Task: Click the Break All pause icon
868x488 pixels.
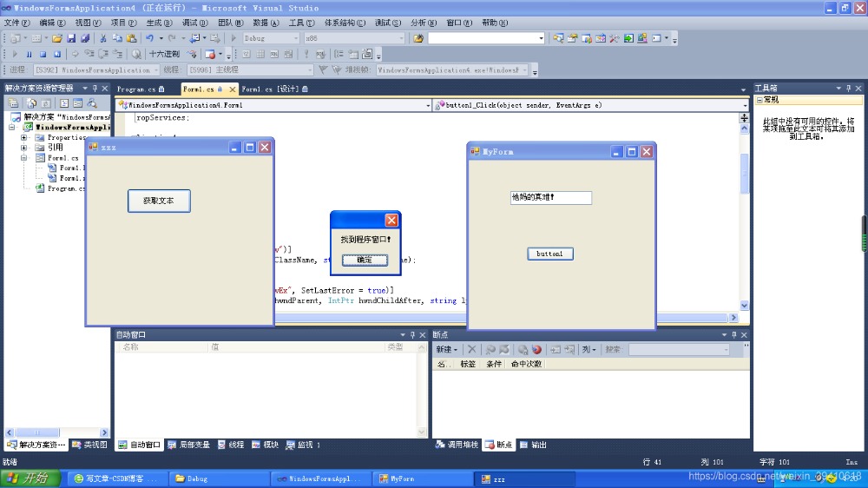Action: [30, 54]
